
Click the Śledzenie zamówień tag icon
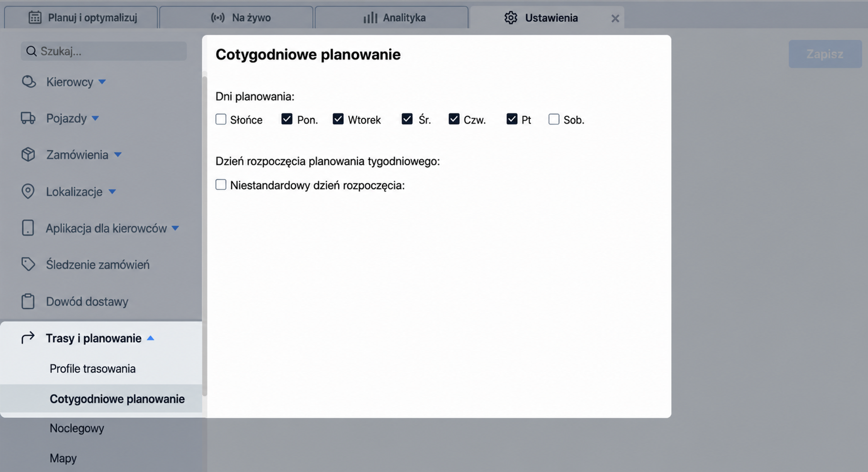(x=28, y=264)
